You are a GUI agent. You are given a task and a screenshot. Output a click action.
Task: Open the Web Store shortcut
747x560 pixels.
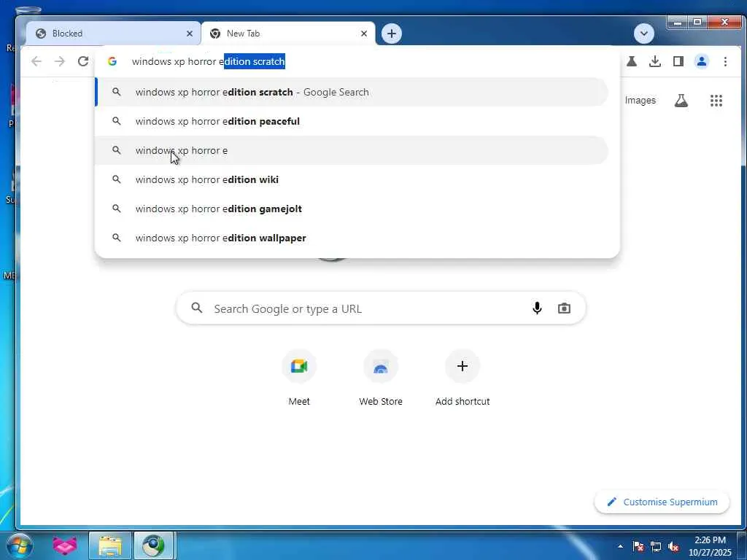381,377
